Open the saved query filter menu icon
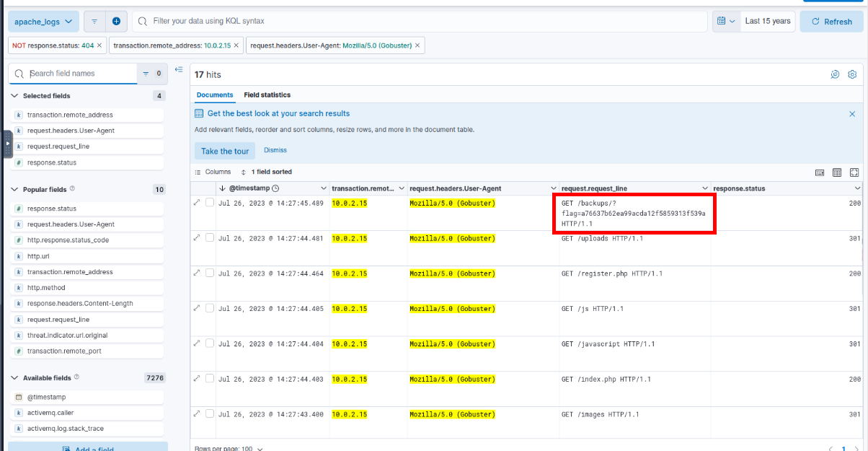 [x=94, y=22]
